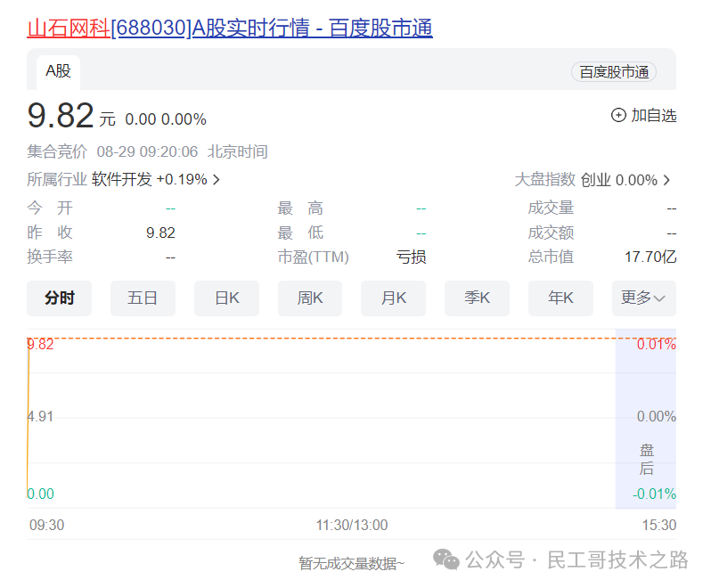Expand the 软件开发 industry chevron

coord(217,180)
